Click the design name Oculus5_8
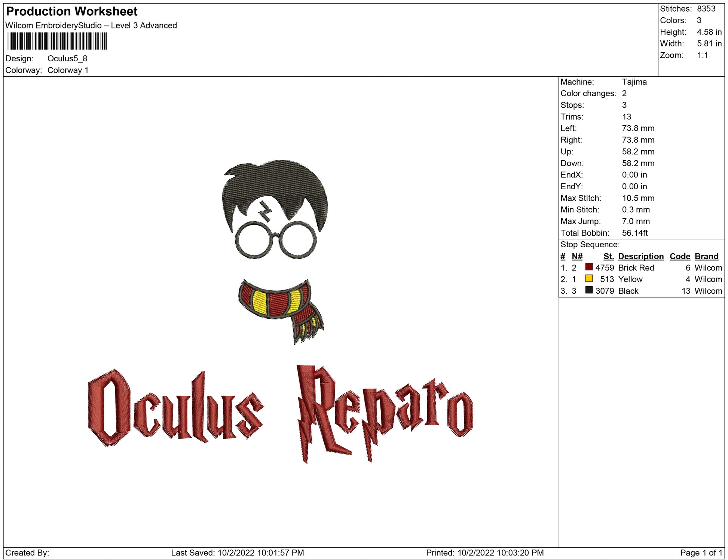This screenshot has height=560, width=728. click(x=67, y=58)
